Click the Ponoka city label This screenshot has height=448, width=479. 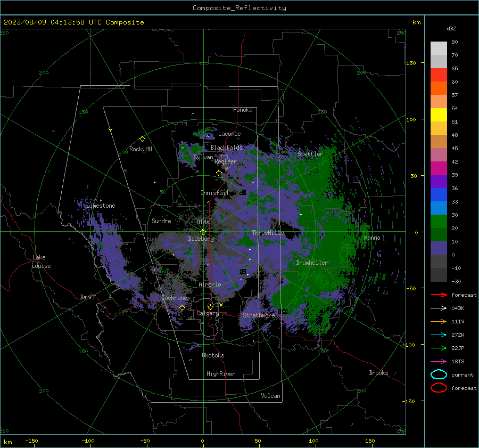click(243, 110)
